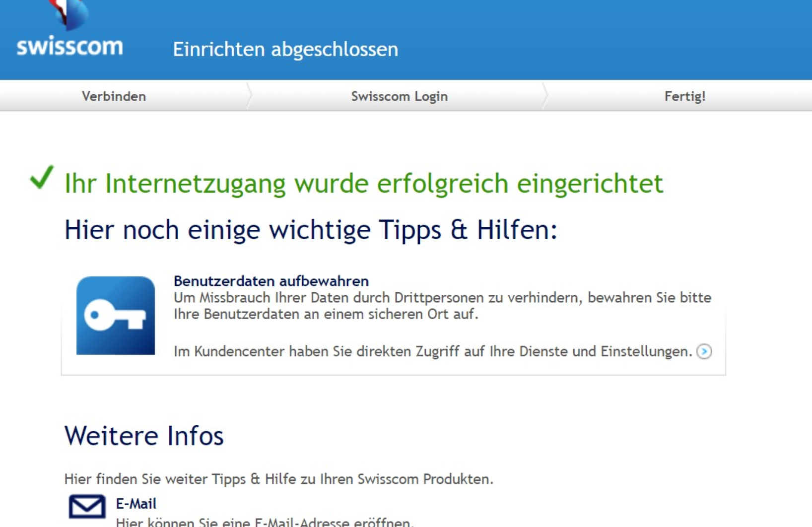Click the E-Mail envelope icon
The width and height of the screenshot is (812, 527).
click(87, 507)
